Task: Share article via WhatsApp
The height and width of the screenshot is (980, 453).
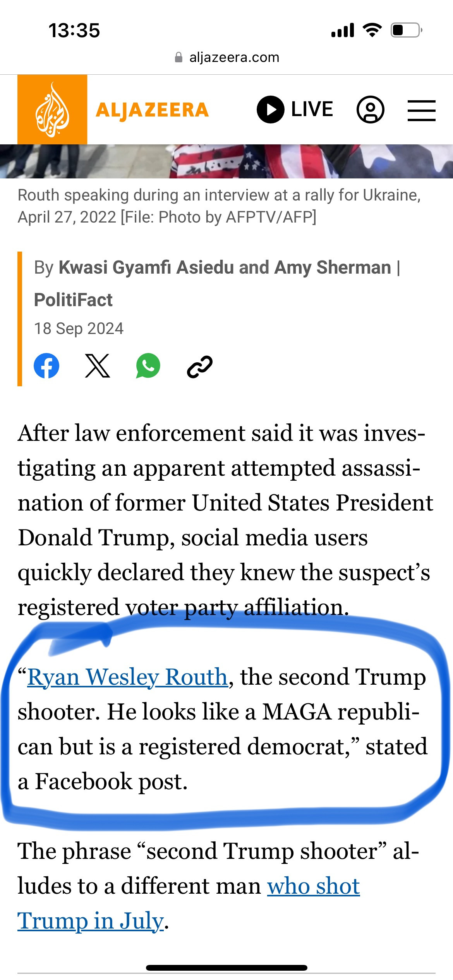Action: click(x=148, y=366)
